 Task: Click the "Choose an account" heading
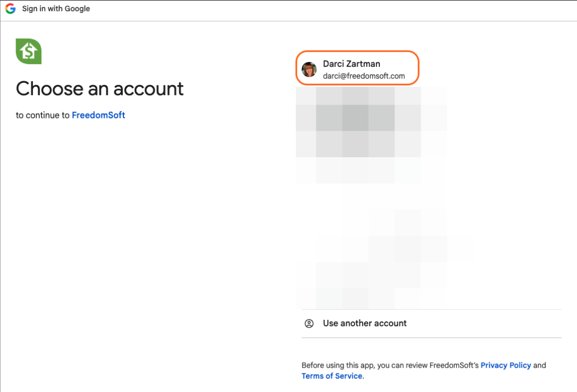(100, 88)
